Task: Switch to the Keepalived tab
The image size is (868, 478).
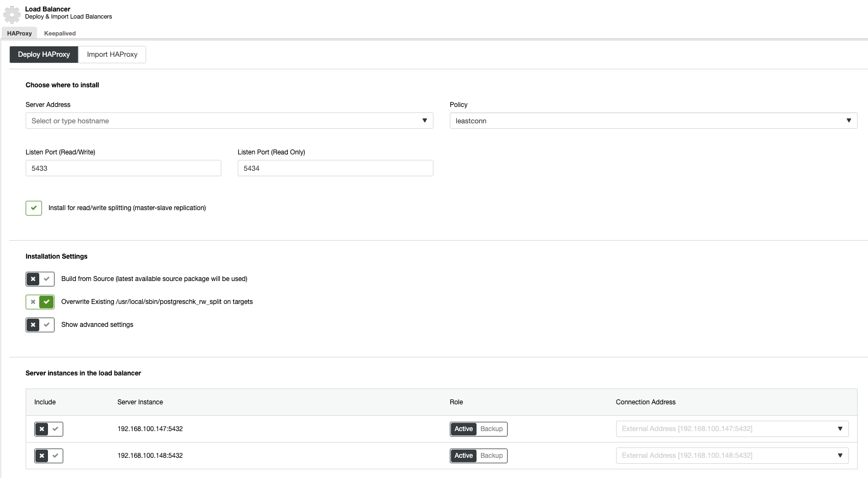Action: tap(60, 33)
